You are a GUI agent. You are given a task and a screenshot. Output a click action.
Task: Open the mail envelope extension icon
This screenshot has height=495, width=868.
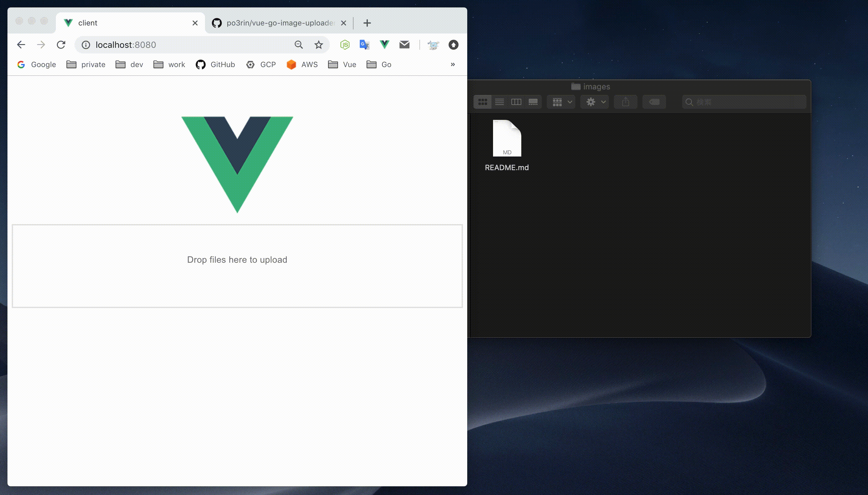click(404, 44)
